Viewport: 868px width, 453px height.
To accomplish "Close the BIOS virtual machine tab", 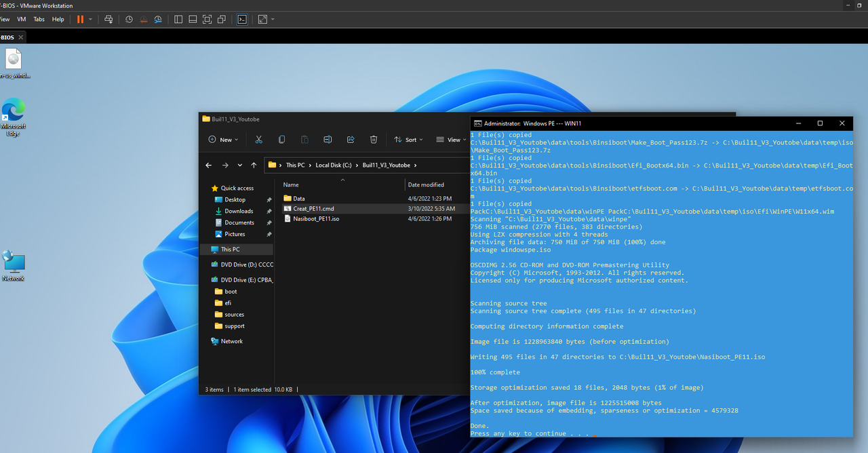I will [21, 37].
